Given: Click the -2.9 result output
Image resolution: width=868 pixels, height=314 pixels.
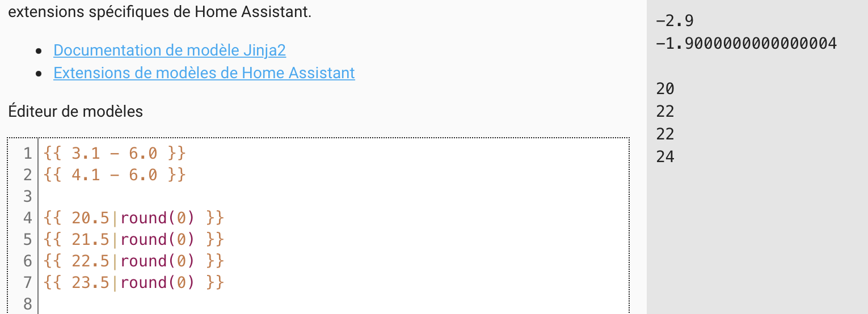Looking at the screenshot, I should click(x=675, y=21).
